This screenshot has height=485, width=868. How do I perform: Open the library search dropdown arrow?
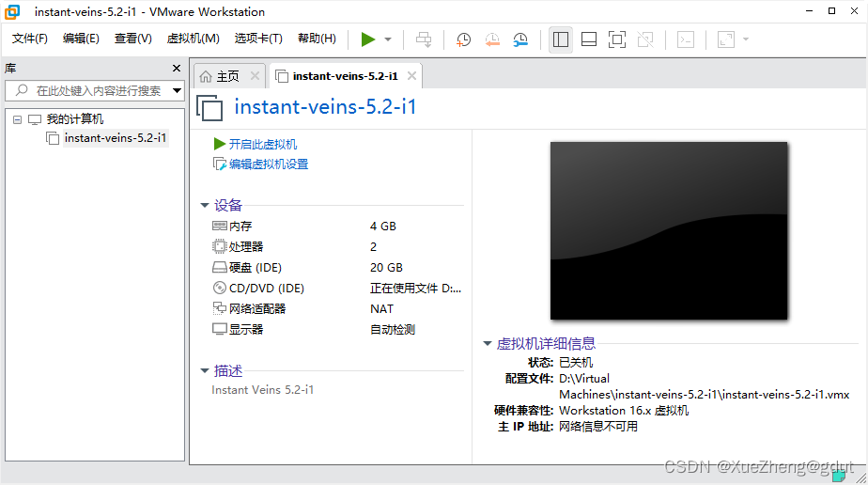pyautogui.click(x=178, y=90)
